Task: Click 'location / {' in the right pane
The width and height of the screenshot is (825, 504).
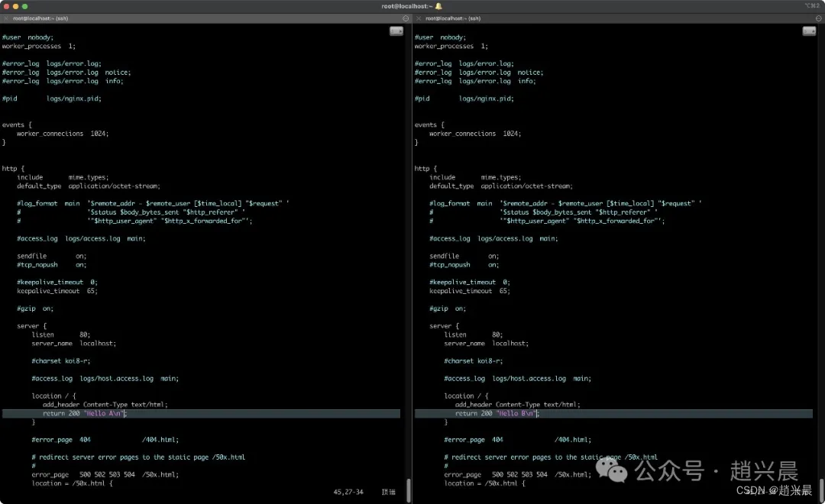Action: (466, 396)
